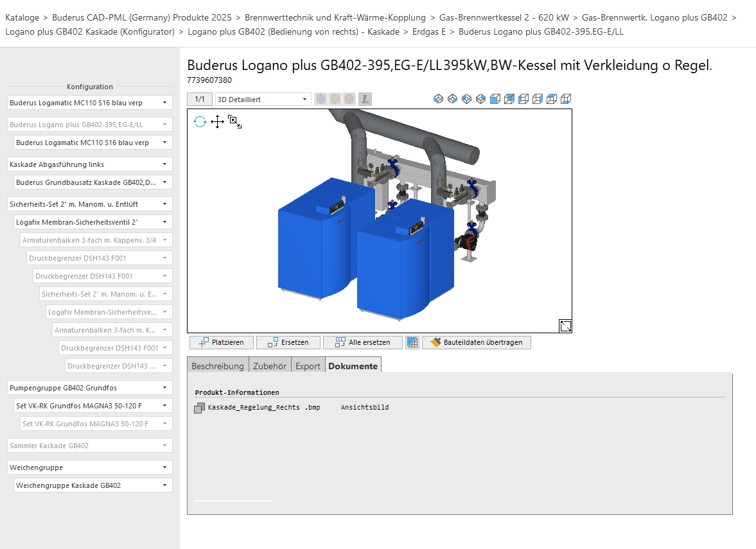Open the Weichengruppe dropdown

tap(90, 467)
